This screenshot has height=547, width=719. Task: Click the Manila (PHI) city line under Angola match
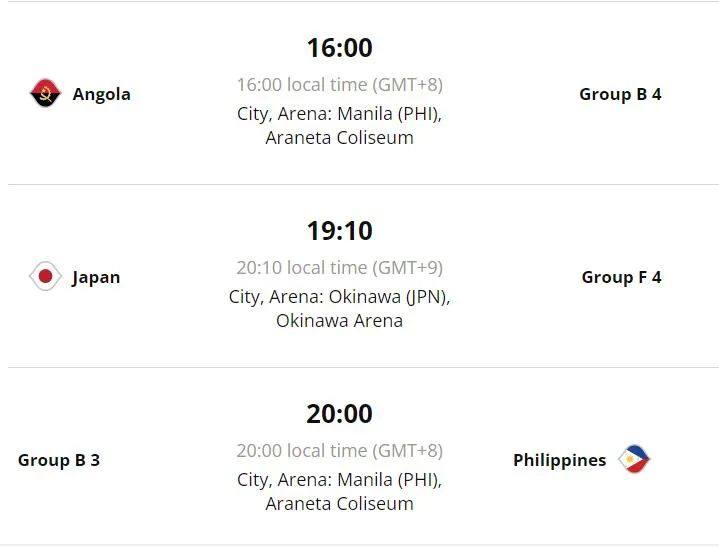point(339,113)
